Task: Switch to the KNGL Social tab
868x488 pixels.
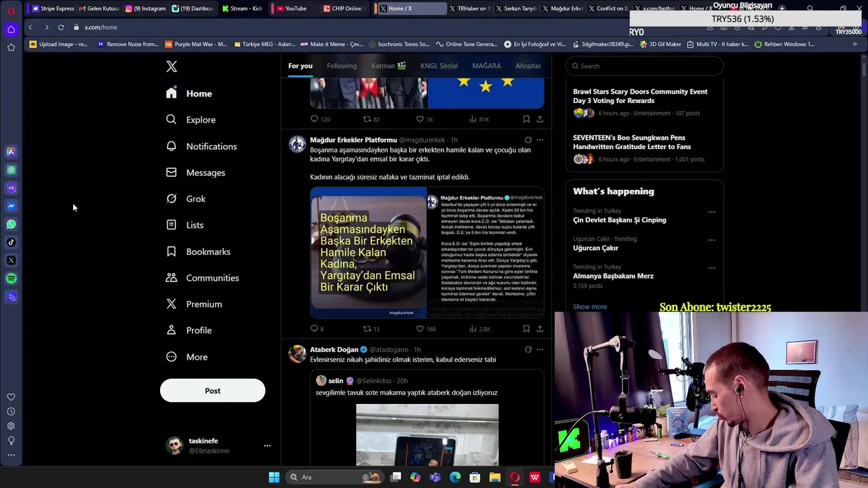Action: tap(439, 66)
